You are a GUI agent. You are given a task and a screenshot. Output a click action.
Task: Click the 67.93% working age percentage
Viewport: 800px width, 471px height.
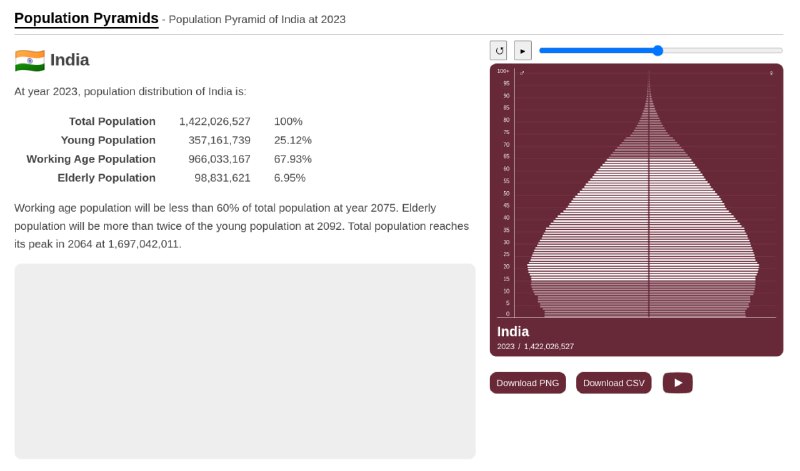click(292, 159)
